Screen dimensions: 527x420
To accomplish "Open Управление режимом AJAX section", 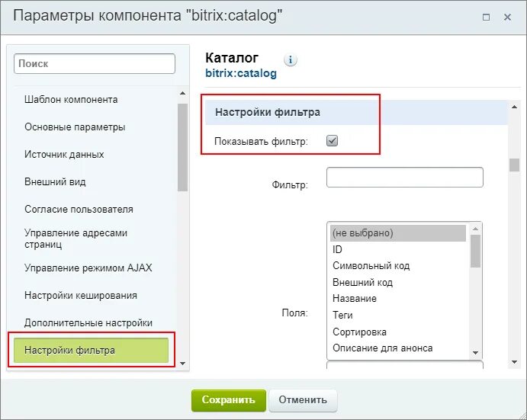I will [x=88, y=268].
